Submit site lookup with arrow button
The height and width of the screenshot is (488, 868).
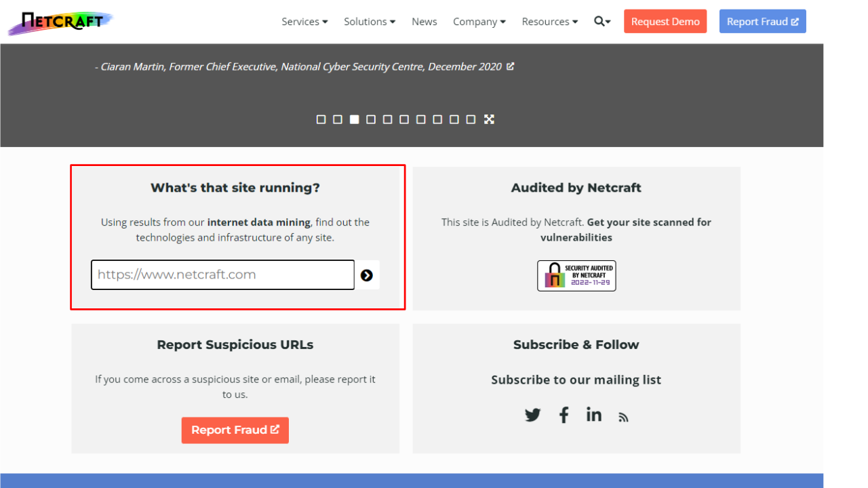[x=367, y=275]
